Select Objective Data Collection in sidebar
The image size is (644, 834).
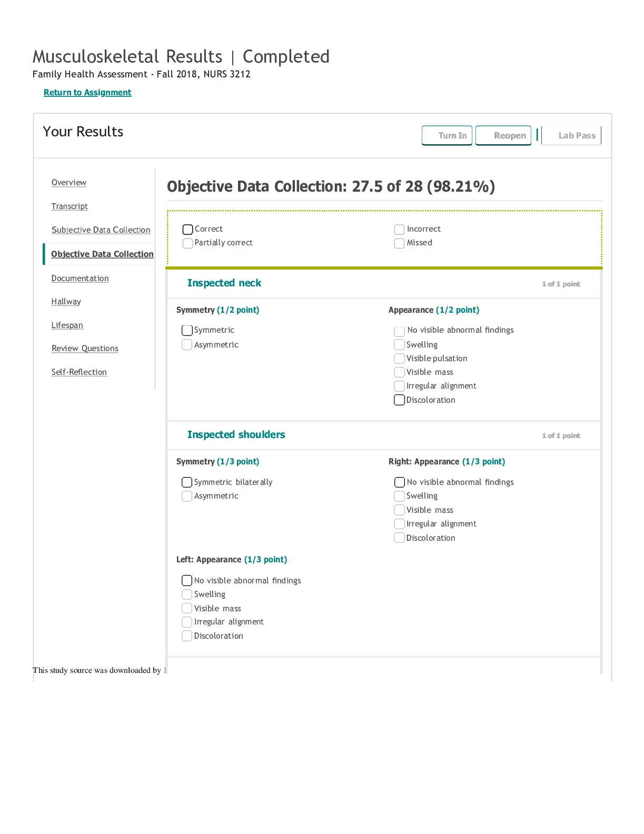(102, 254)
